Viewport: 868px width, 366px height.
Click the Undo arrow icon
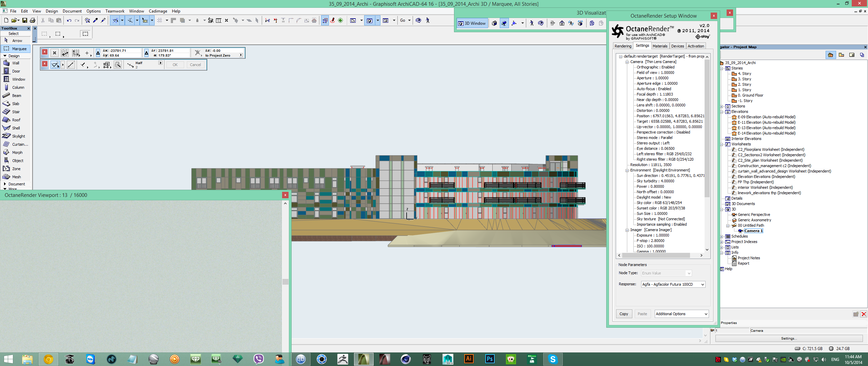69,20
